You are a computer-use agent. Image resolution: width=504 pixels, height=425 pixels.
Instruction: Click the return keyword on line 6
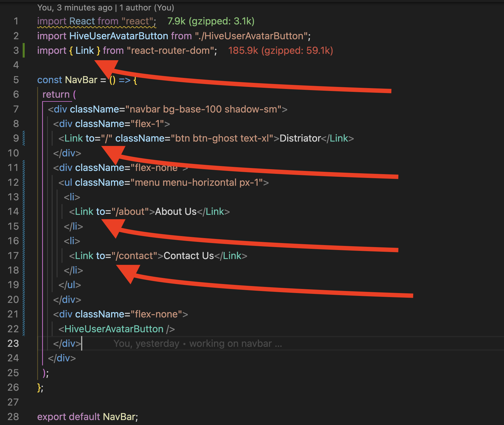[x=56, y=94]
